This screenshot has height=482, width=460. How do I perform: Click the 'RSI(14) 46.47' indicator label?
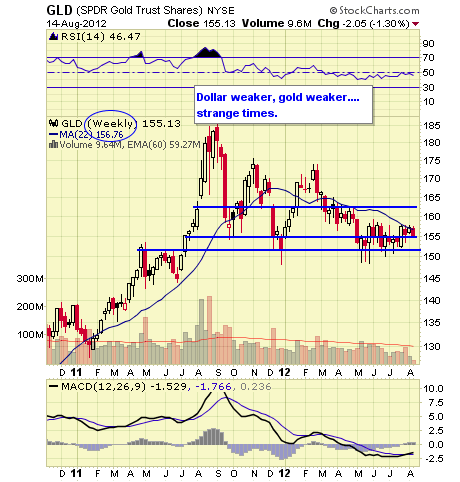[100, 36]
